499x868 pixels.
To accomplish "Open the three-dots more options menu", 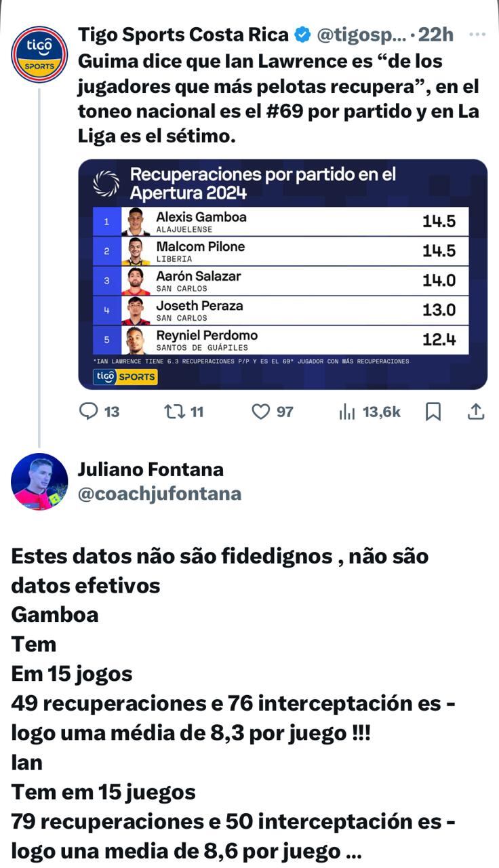I will [x=477, y=34].
